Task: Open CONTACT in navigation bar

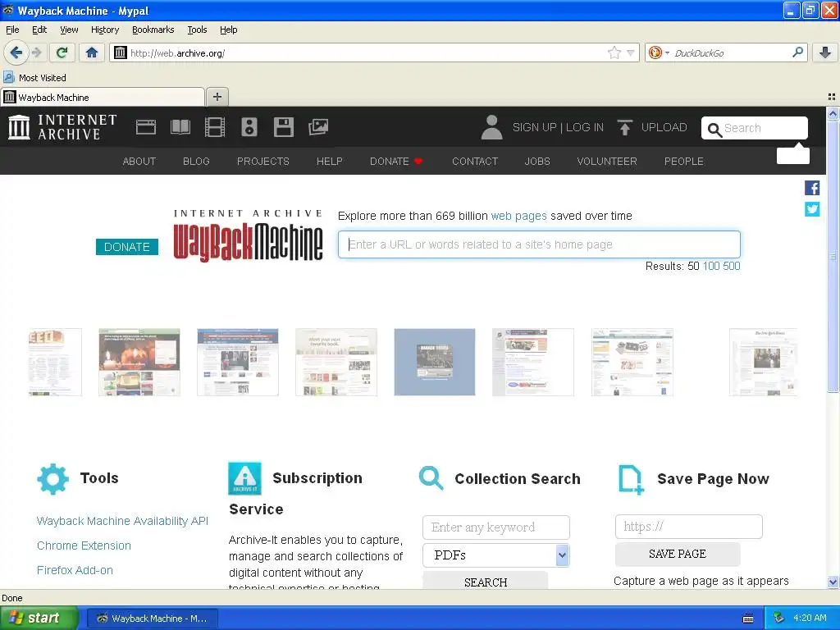Action: click(x=475, y=162)
